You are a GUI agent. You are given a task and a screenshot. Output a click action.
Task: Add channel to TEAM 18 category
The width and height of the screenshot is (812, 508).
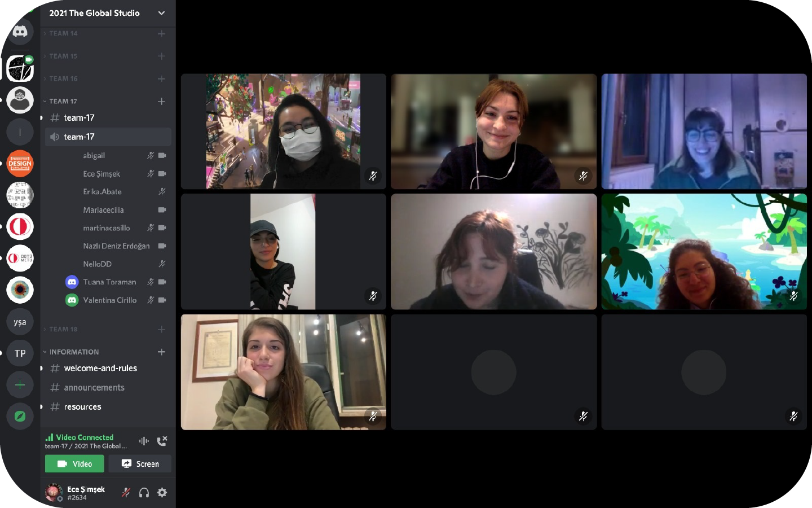[161, 329]
